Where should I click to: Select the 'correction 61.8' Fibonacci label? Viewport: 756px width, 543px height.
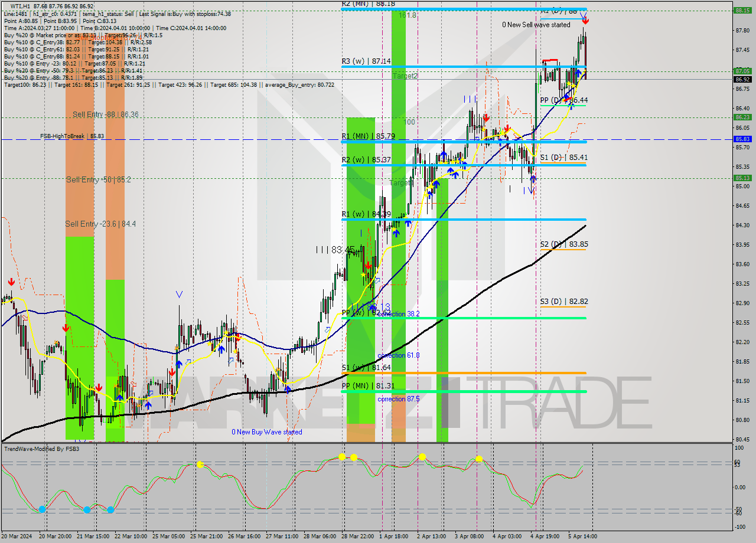coord(399,355)
